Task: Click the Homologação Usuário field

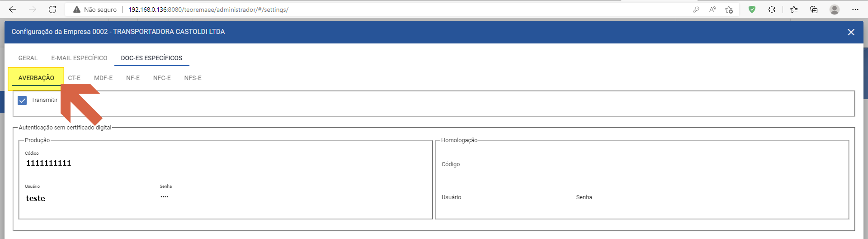Action: pos(507,197)
